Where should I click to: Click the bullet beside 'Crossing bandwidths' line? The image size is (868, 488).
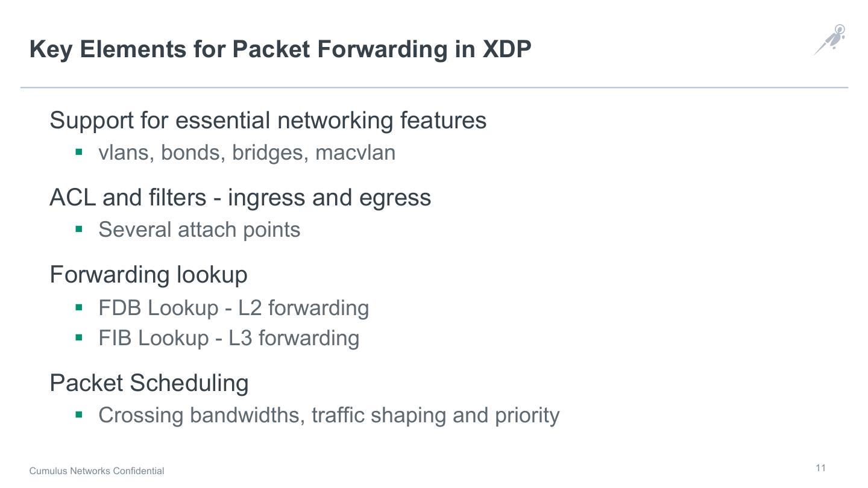[78, 414]
